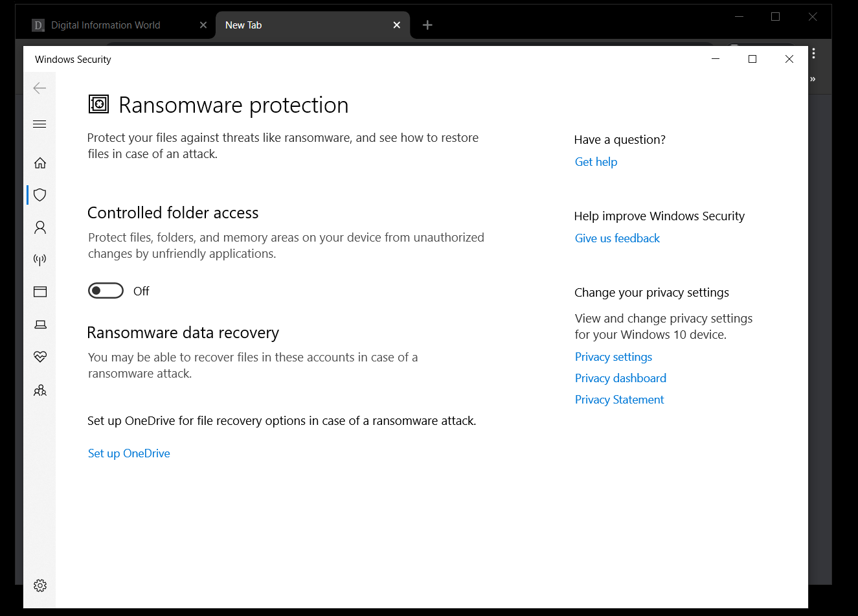Open Firewall & network protection
858x616 pixels.
[x=40, y=260]
